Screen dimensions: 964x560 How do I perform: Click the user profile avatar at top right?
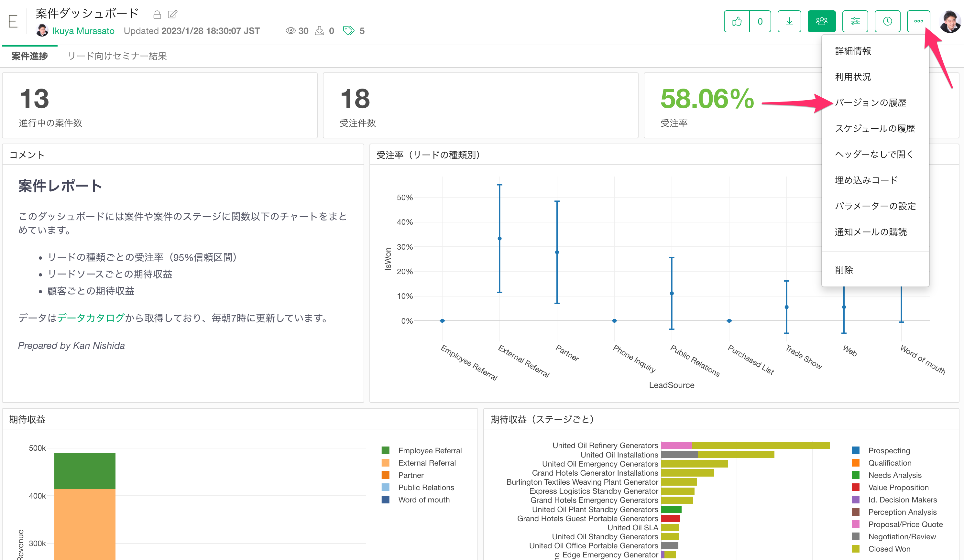tap(950, 21)
